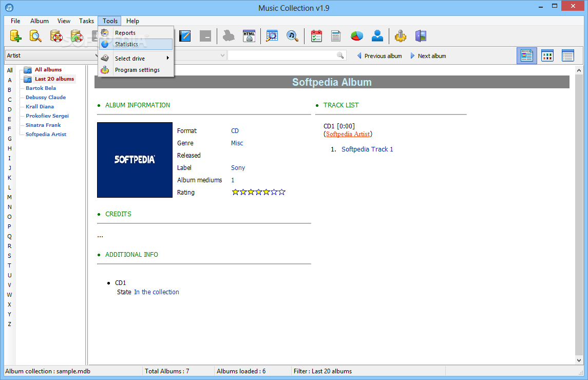Screen dimensions: 588x380
Task: Close the open Tools menu
Action: coord(110,21)
